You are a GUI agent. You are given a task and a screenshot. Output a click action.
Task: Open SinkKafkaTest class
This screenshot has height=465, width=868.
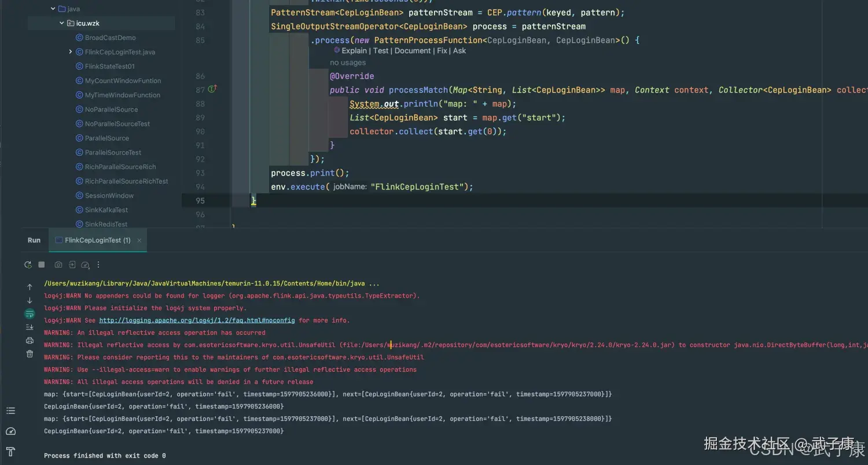pyautogui.click(x=106, y=210)
